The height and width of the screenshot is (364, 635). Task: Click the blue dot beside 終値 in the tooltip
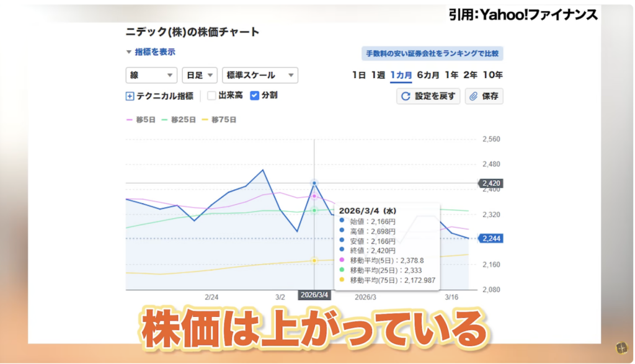click(x=342, y=250)
